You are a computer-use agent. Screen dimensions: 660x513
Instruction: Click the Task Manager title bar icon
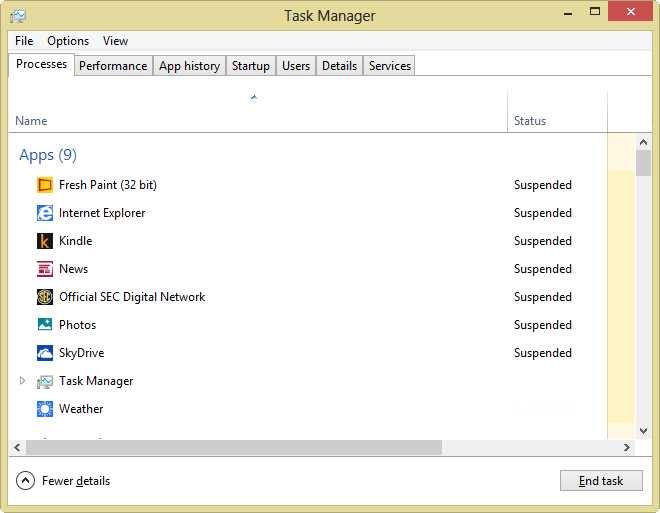[x=18, y=16]
